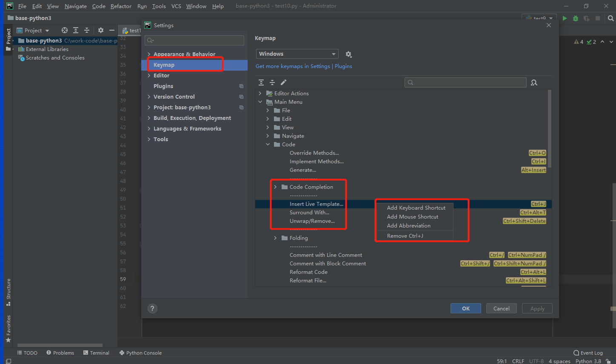Screen dimensions: 616x364
Task: Expand Languages & Frameworks node
Action: point(149,128)
